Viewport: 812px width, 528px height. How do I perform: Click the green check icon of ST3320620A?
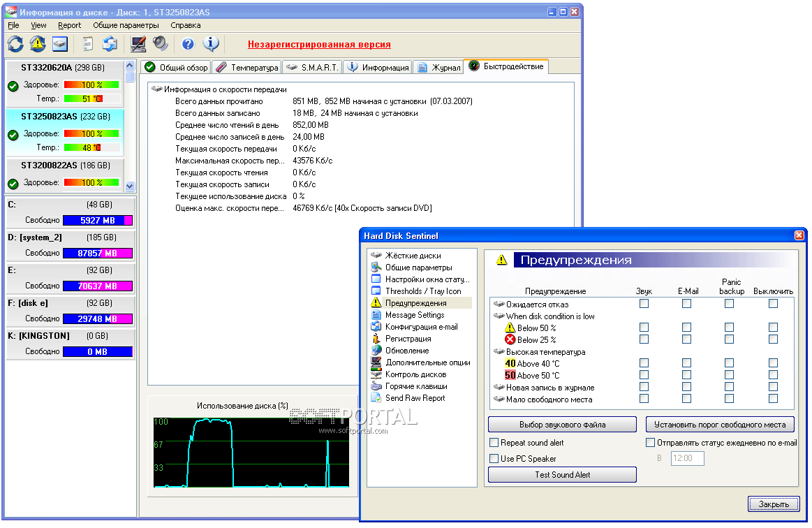(x=13, y=86)
